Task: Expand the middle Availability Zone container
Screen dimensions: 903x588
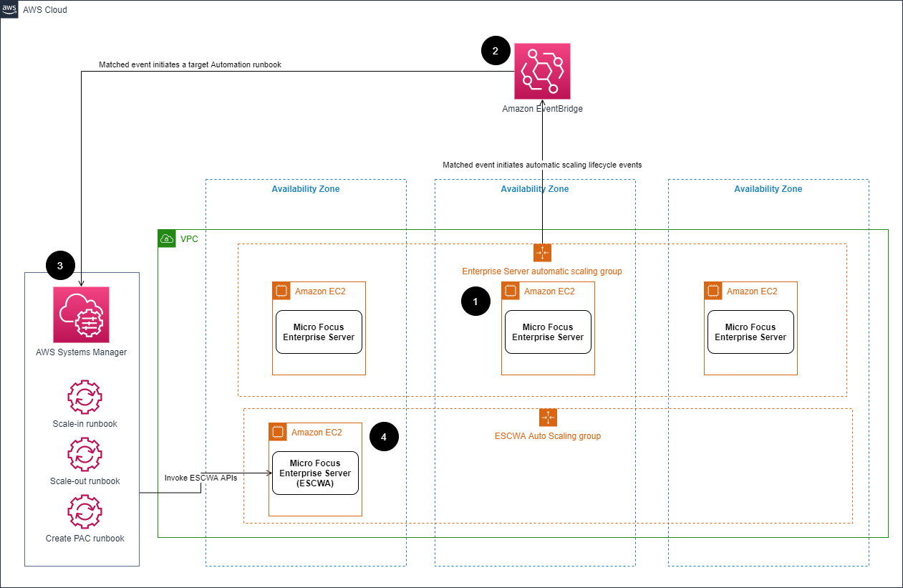Action: coord(535,188)
